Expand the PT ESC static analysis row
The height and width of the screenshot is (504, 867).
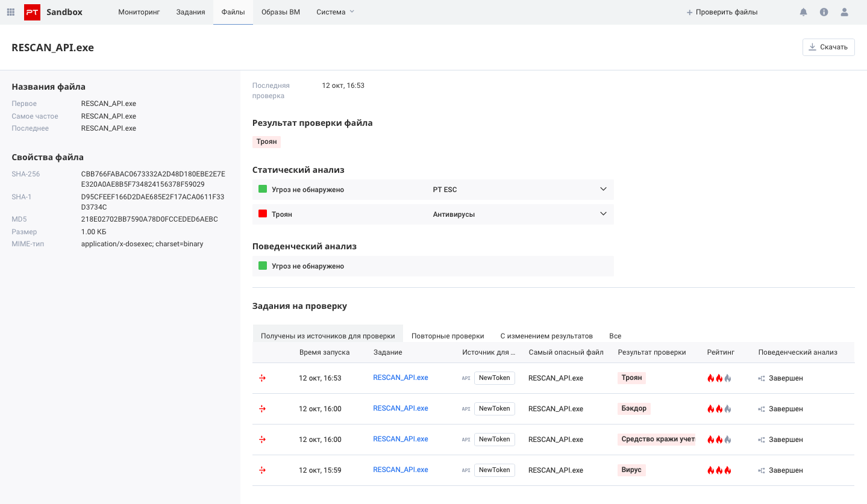[x=603, y=190]
